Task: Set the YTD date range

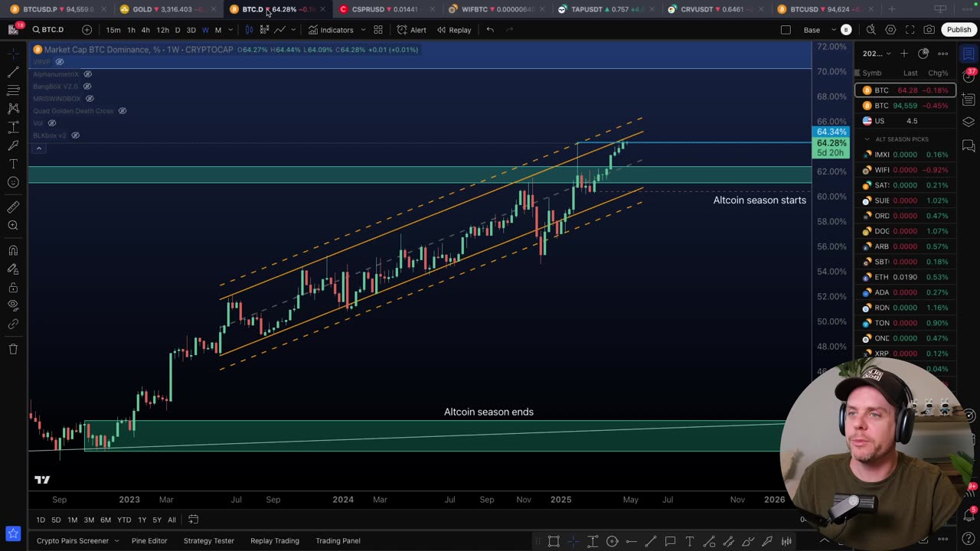Action: [x=124, y=520]
